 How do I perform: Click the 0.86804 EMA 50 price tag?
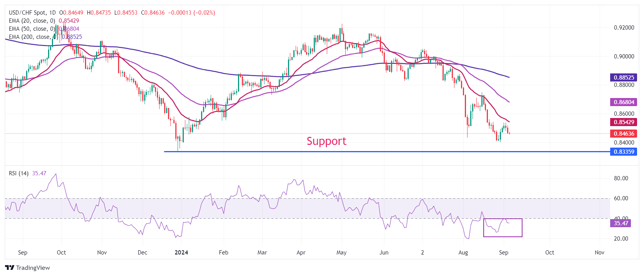coord(624,102)
